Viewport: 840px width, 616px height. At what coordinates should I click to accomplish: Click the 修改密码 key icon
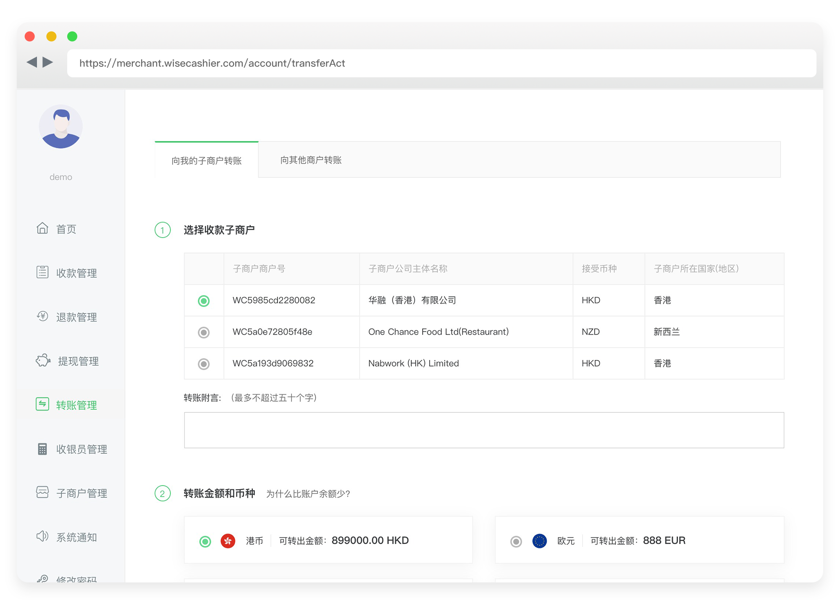point(42,579)
